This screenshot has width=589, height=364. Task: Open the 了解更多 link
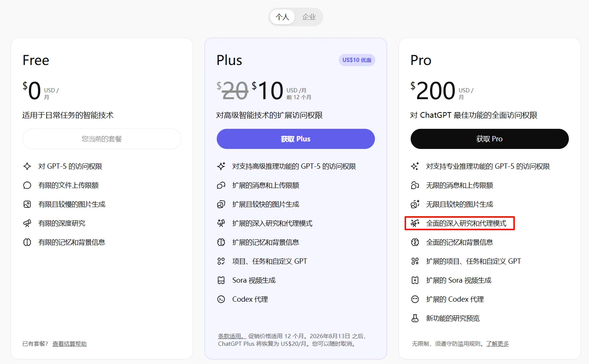click(x=497, y=344)
